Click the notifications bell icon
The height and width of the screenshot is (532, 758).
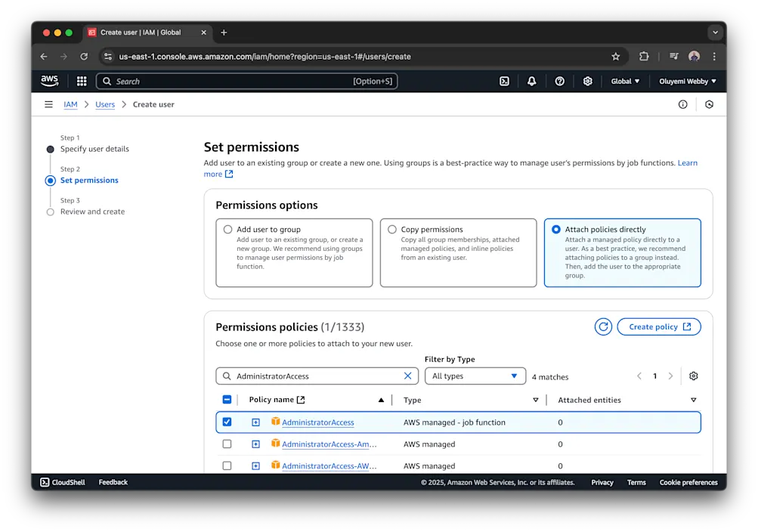[x=531, y=81]
